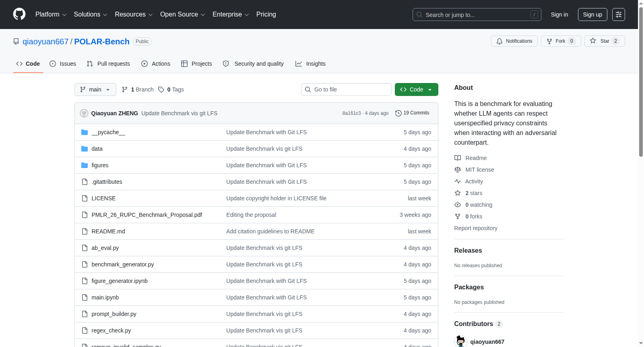Click Qiaoyuan ZHENG's commit avatar

click(x=84, y=113)
